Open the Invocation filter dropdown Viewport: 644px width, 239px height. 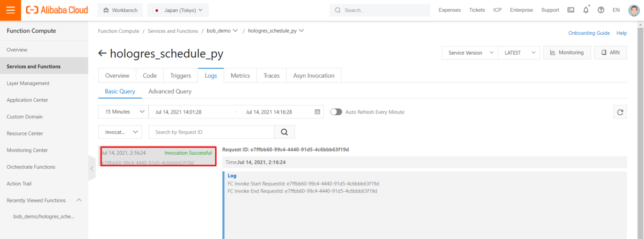(x=120, y=132)
